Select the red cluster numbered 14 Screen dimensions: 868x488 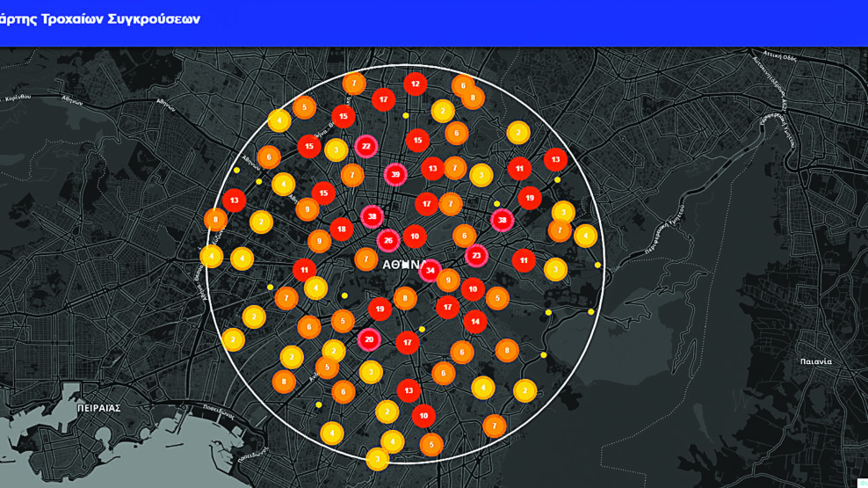(475, 322)
